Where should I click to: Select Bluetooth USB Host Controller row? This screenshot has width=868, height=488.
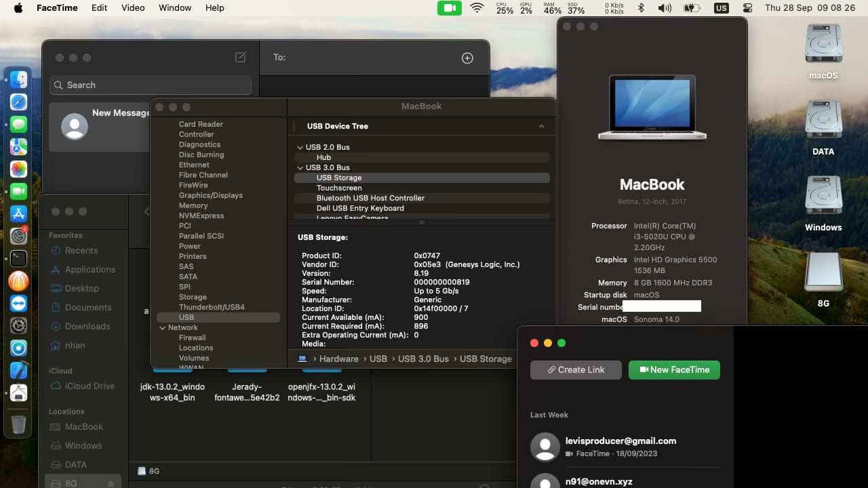[x=422, y=198]
